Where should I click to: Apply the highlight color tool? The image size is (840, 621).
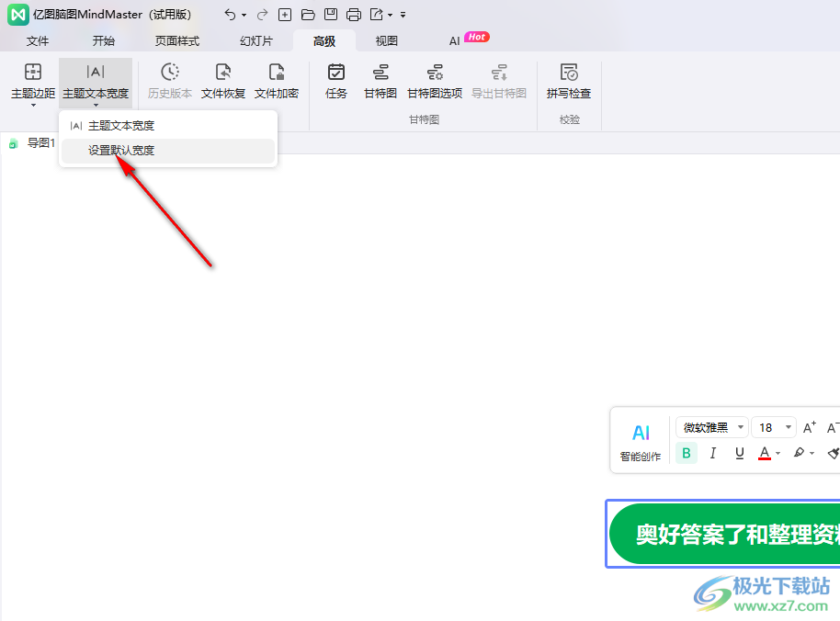[x=799, y=454]
